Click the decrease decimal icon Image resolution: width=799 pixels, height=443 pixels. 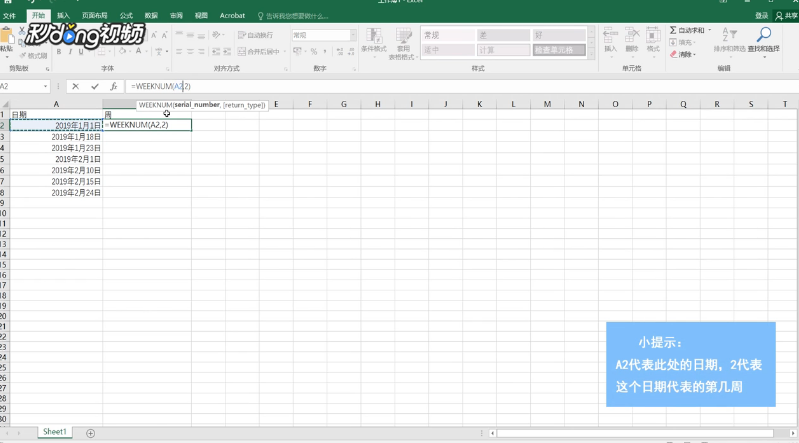351,51
